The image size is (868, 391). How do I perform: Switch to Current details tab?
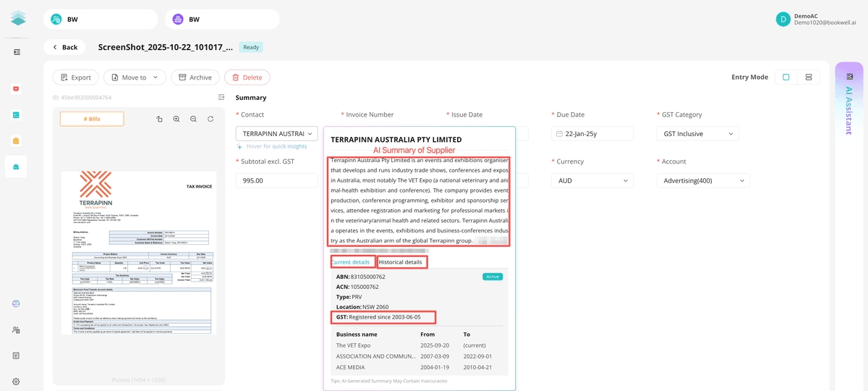[352, 262]
